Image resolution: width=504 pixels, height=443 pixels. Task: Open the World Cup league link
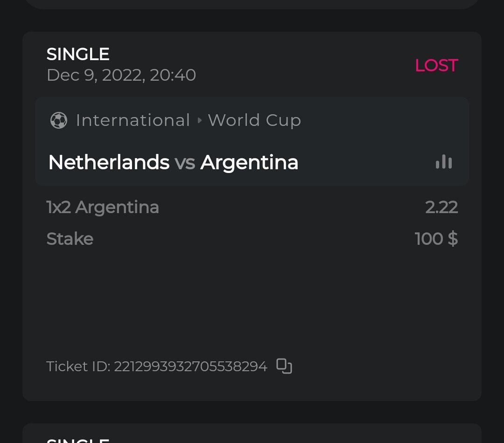click(x=254, y=120)
